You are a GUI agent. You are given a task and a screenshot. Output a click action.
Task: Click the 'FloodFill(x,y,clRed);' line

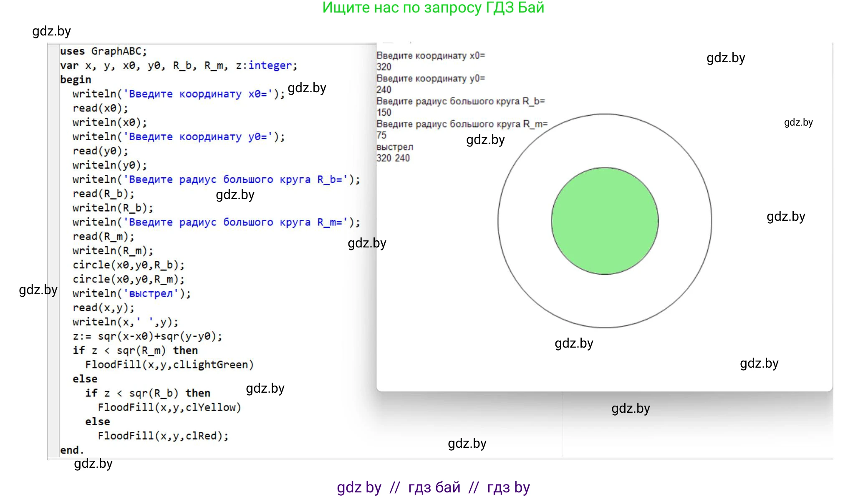click(x=163, y=436)
